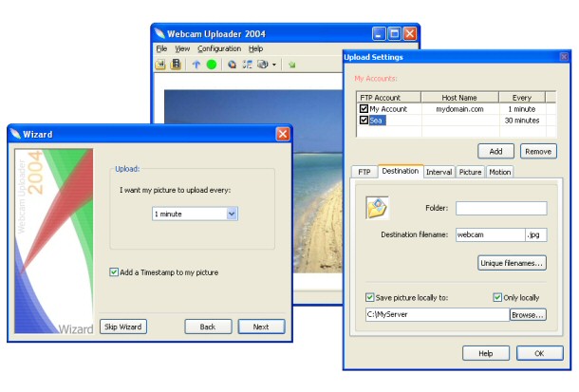The width and height of the screenshot is (579, 392).
Task: Open the Motion tab
Action: tap(500, 172)
